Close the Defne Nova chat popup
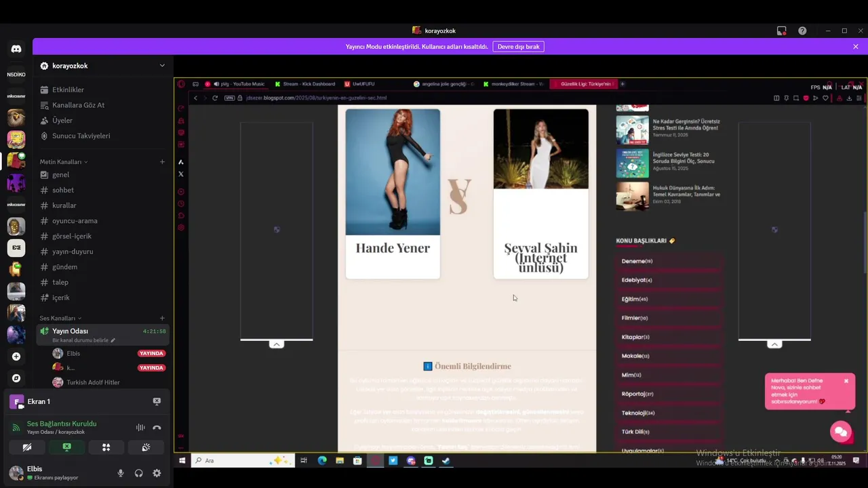 [846, 381]
